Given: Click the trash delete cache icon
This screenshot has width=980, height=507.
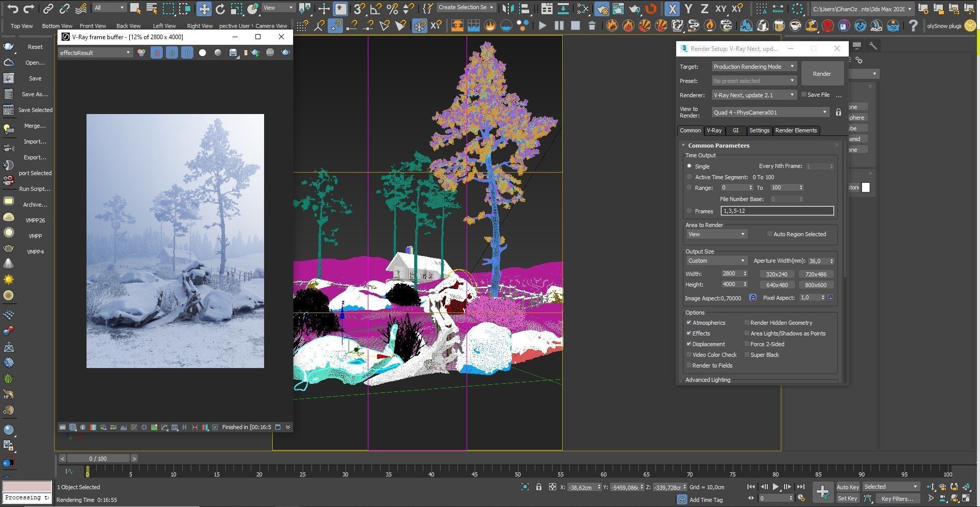Looking at the screenshot, I should (x=592, y=25).
